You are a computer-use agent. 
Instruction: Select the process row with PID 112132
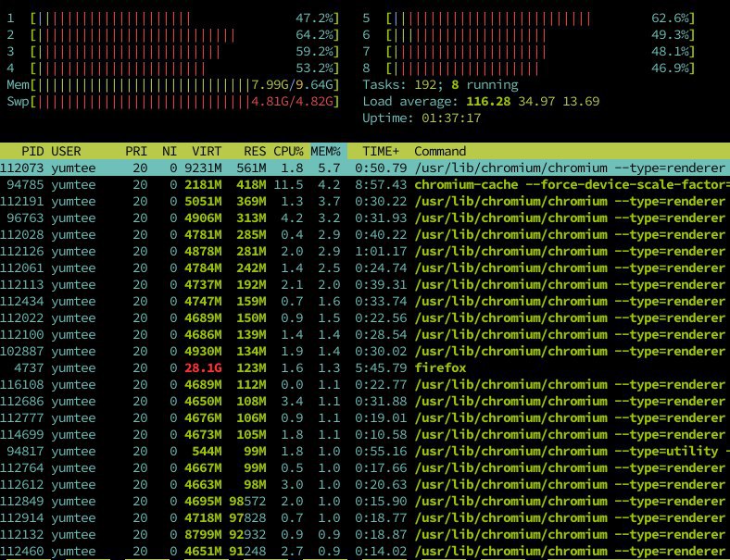[365, 535]
